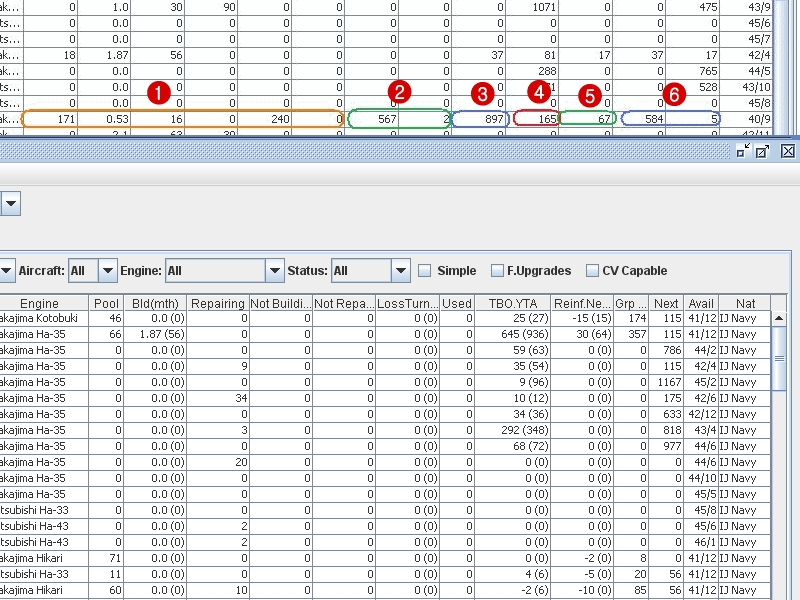Close the lower panel with X icon
Screen dimensions: 800x600
click(788, 151)
